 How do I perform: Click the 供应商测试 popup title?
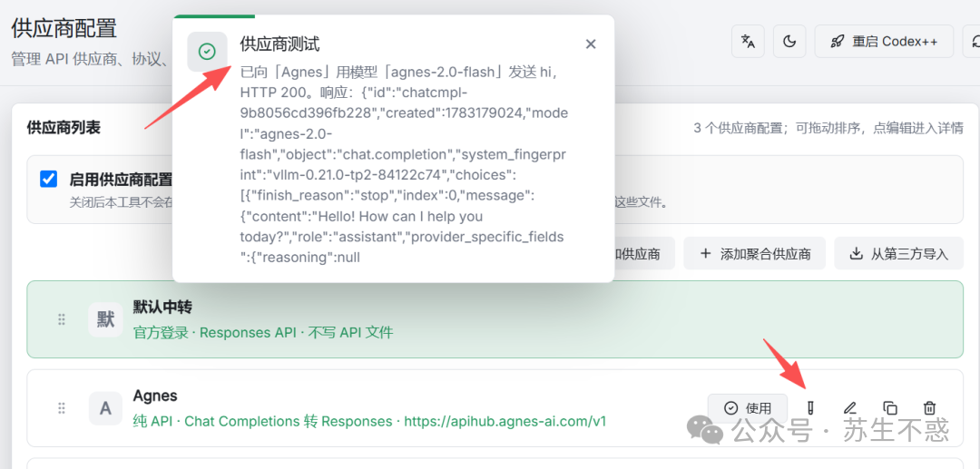click(279, 44)
